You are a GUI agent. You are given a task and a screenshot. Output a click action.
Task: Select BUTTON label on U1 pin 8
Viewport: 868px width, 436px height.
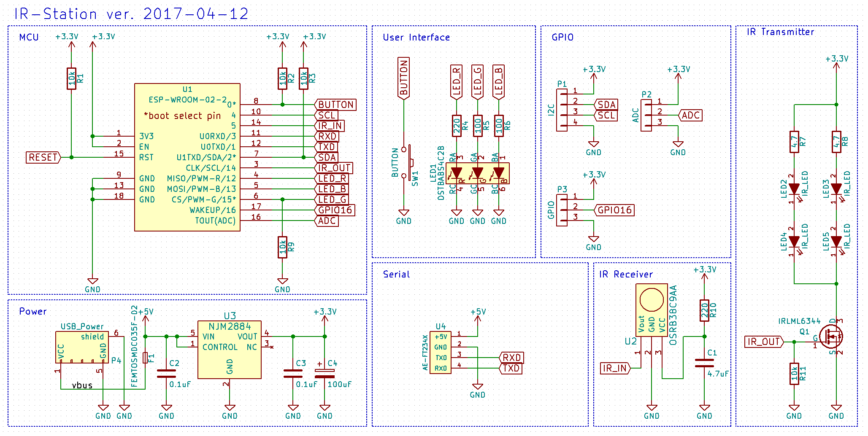click(x=335, y=105)
